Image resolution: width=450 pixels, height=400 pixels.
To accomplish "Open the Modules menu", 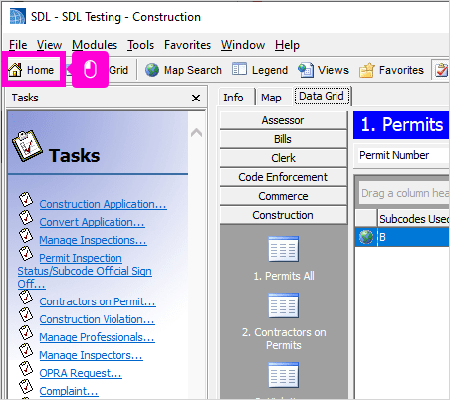I will [94, 45].
